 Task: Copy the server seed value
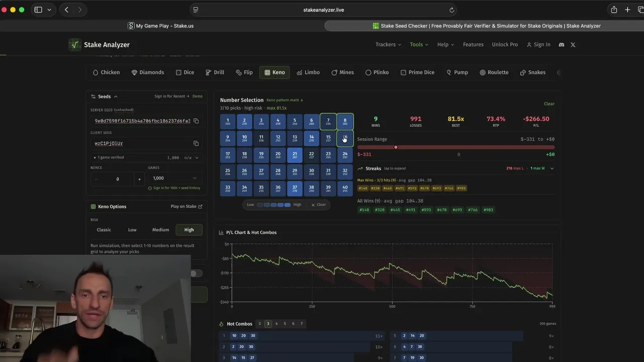click(x=196, y=121)
